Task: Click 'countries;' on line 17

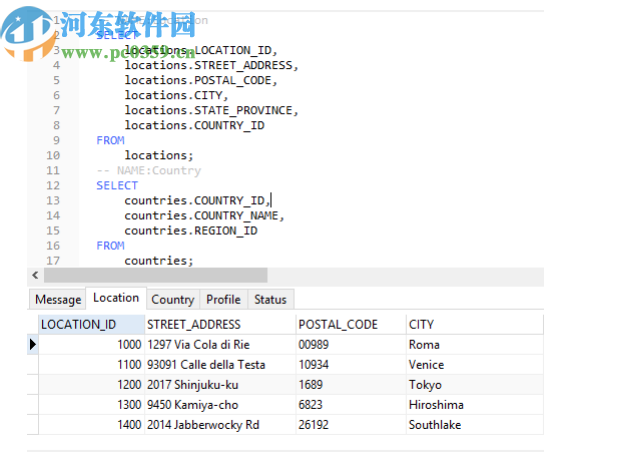Action: click(x=159, y=261)
